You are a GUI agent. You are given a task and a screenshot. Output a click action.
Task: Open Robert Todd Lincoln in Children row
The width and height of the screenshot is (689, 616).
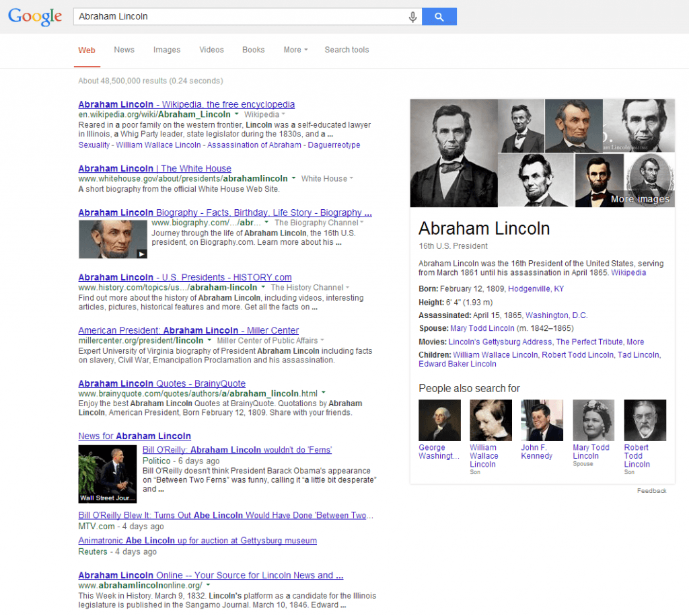tap(577, 355)
